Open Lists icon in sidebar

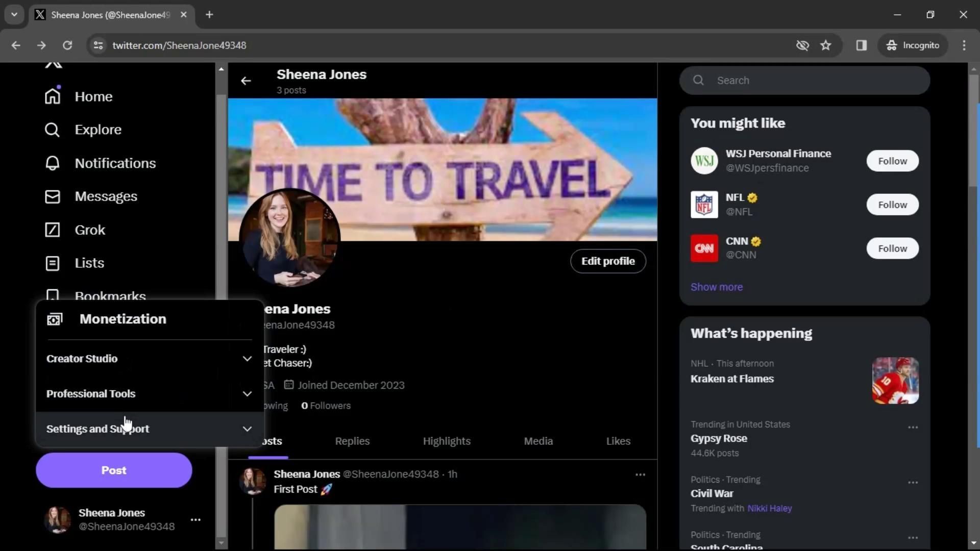(x=52, y=263)
